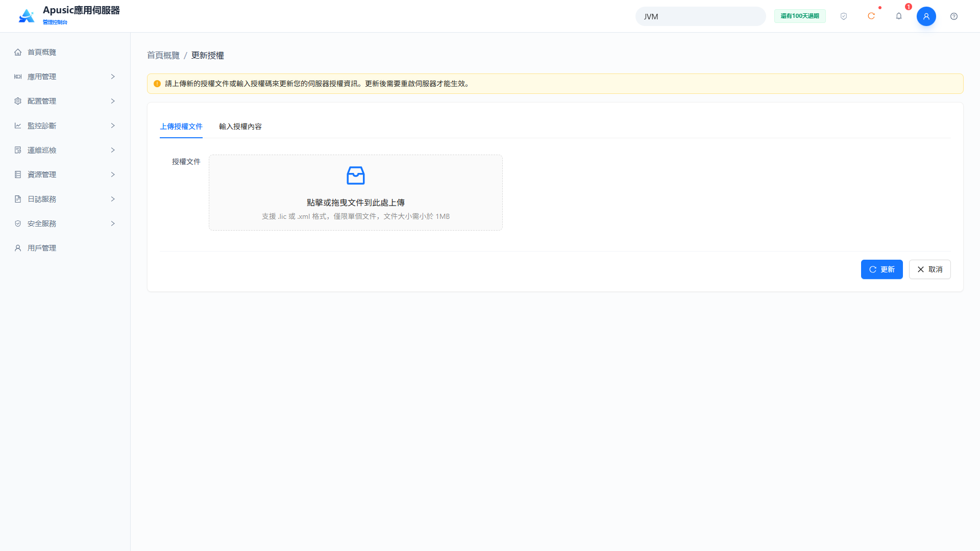Screen dimensions: 980x551
Task: Expand the 配置管理 sidebar section
Action: 65,101
